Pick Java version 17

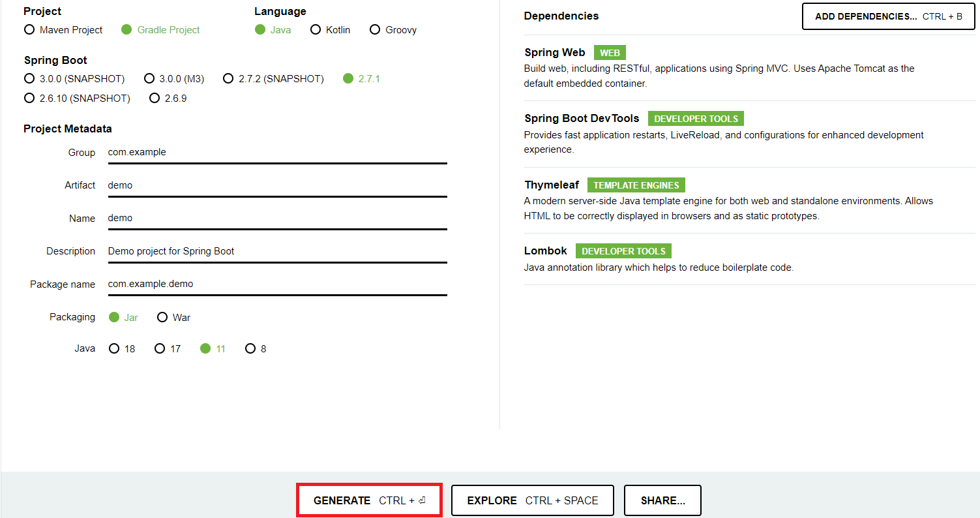pos(160,349)
